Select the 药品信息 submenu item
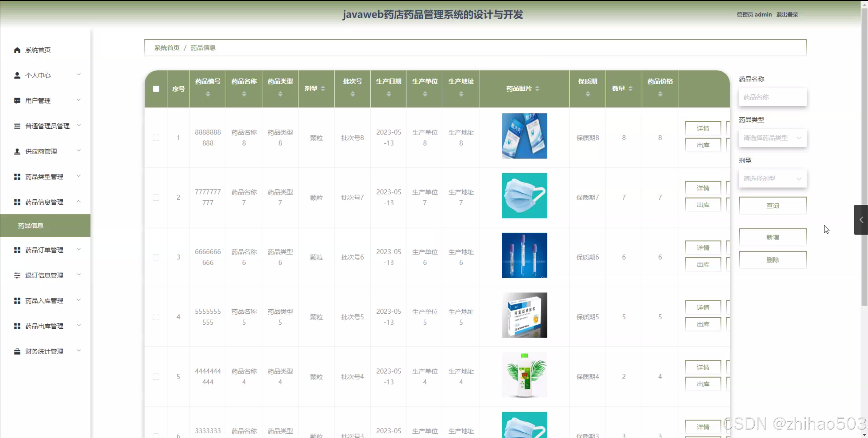The image size is (868, 438). click(x=31, y=225)
